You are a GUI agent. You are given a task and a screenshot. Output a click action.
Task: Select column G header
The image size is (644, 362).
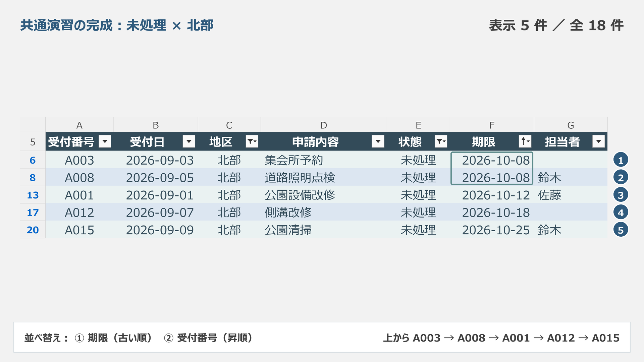point(571,125)
